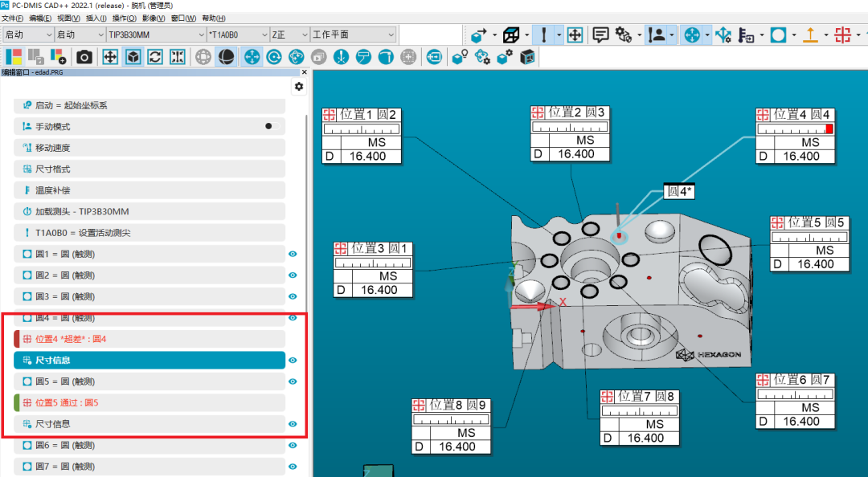Toggle the solid cube view icon
868x477 pixels.
[133, 56]
